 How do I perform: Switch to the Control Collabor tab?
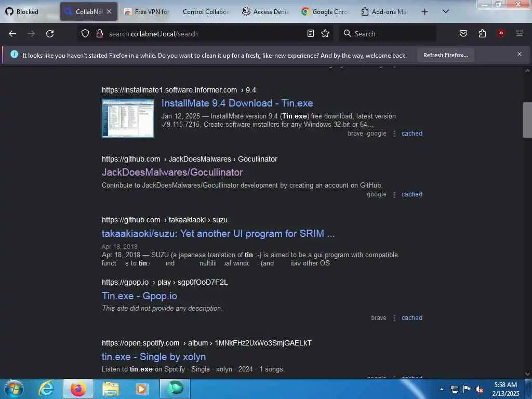[x=205, y=12]
